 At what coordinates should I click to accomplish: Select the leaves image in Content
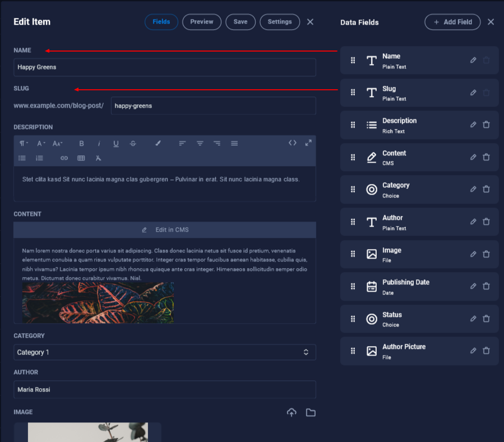(98, 303)
